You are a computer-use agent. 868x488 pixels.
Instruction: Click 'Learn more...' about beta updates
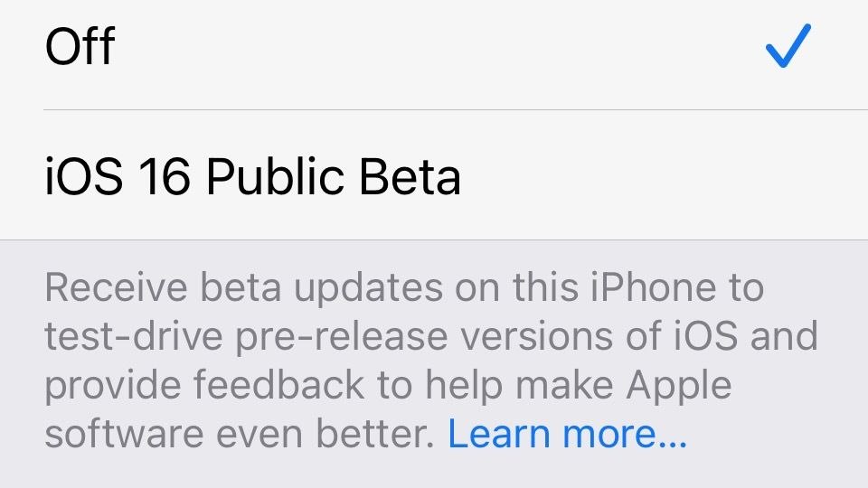[x=568, y=433]
